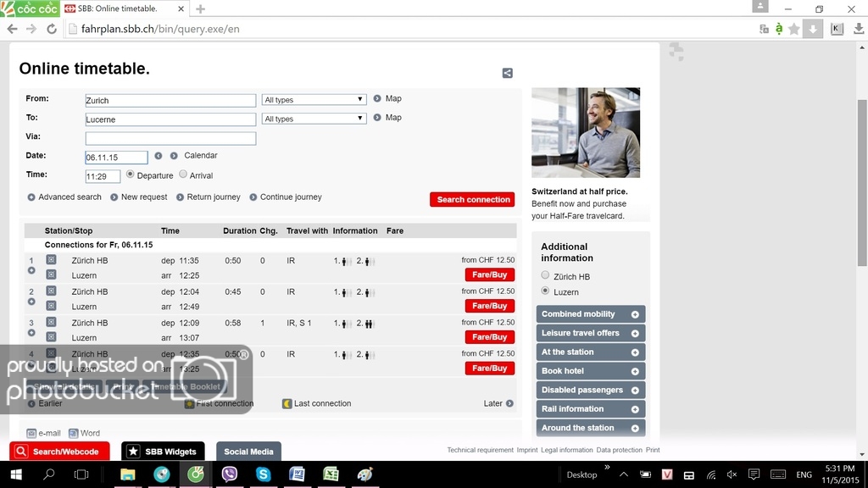868x488 pixels.
Task: Click the To station input field
Action: click(170, 119)
